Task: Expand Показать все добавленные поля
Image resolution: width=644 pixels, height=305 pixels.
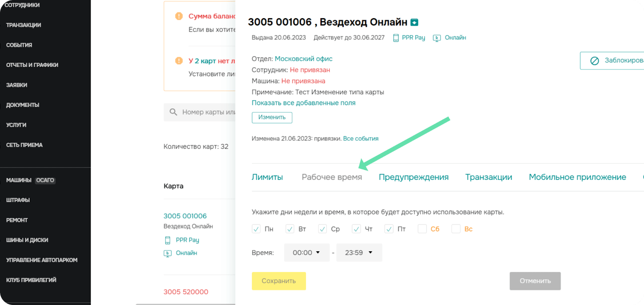Action: [304, 103]
